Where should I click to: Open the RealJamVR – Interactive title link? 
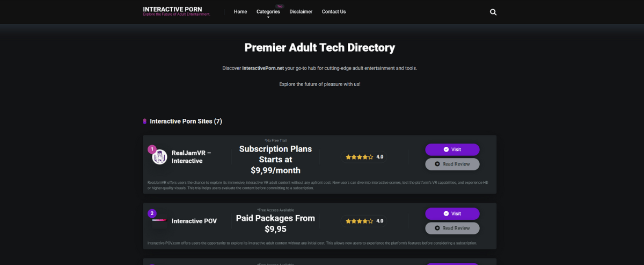[x=191, y=156]
